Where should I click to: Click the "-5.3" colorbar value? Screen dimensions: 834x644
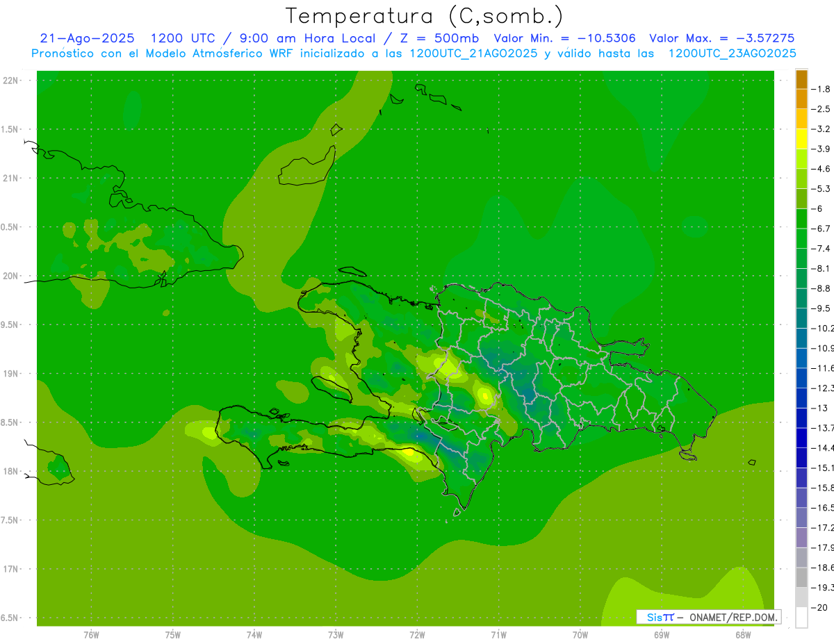pyautogui.click(x=821, y=188)
